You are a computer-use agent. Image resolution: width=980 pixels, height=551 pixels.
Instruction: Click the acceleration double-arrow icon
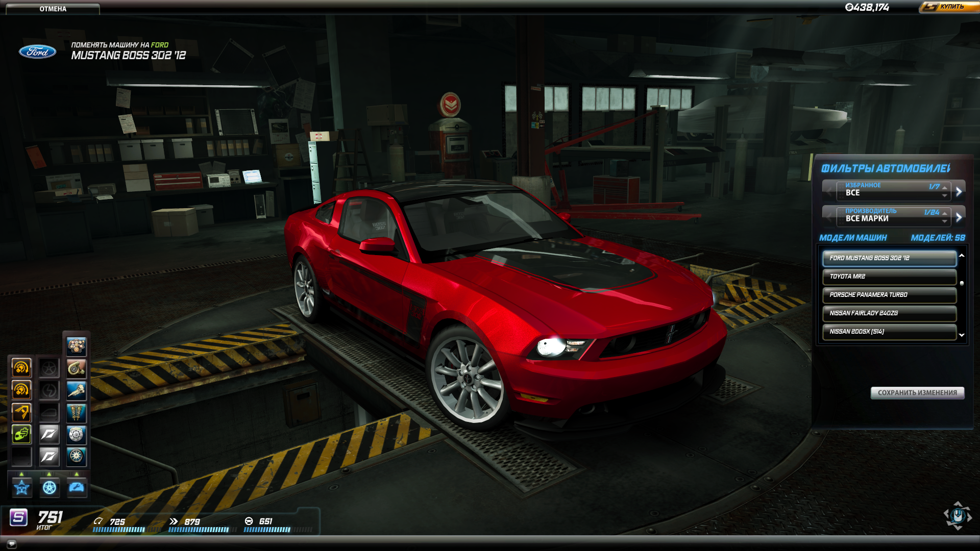pos(174,521)
